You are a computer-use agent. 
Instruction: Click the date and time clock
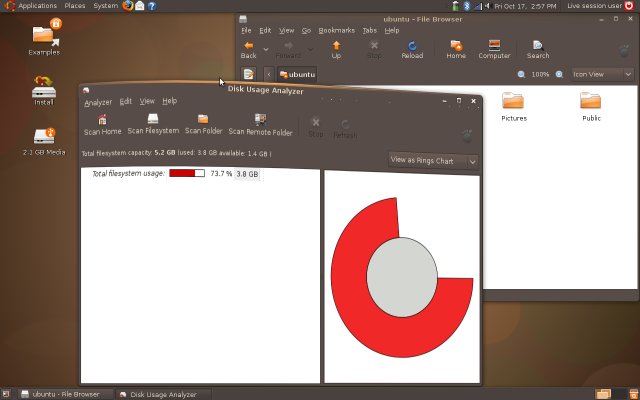coord(525,6)
